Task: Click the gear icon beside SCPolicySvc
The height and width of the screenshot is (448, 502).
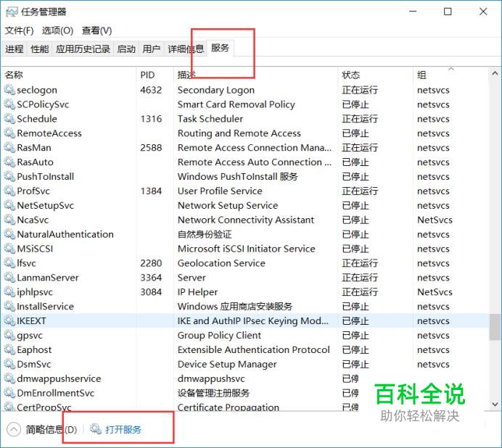Action: (x=9, y=104)
